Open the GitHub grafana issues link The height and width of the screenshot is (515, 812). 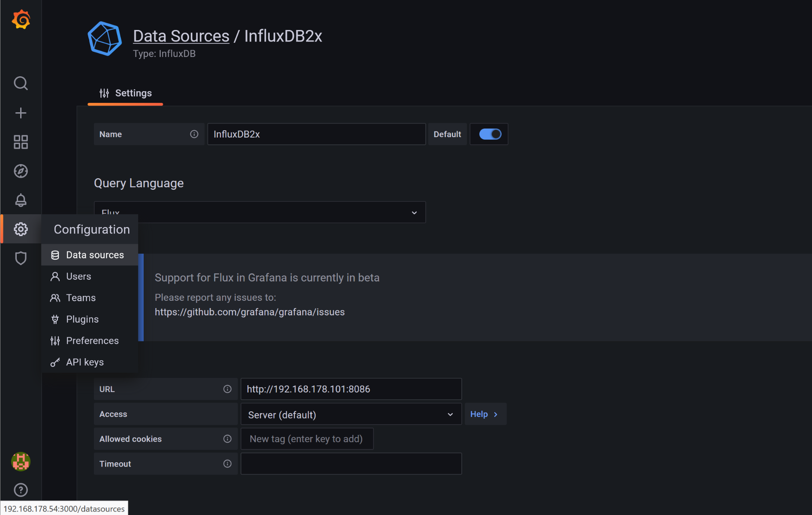(x=250, y=312)
